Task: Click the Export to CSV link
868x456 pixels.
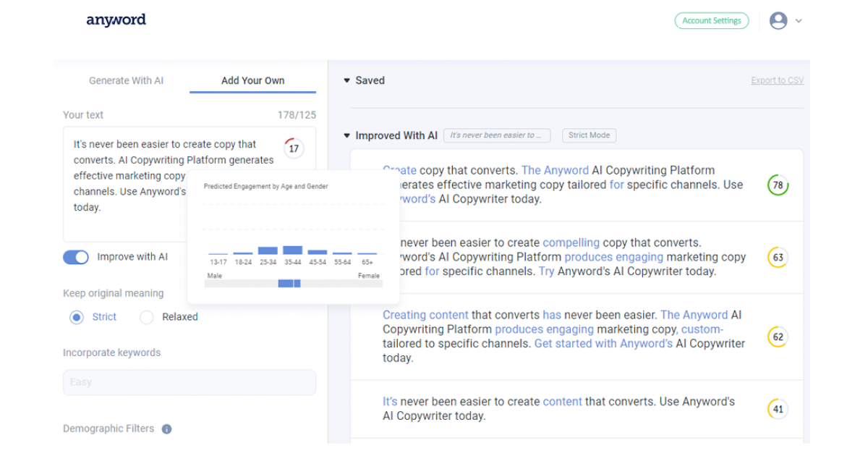Action: [x=777, y=80]
